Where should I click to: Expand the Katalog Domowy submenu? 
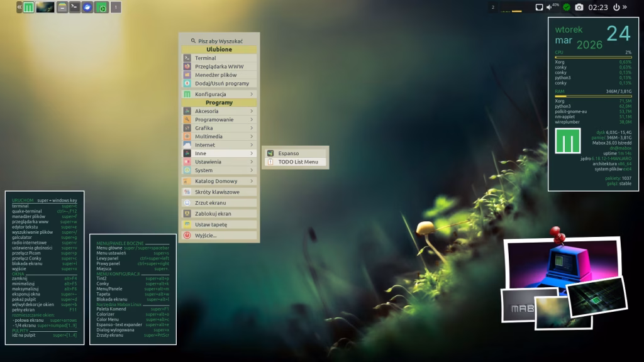pyautogui.click(x=219, y=181)
